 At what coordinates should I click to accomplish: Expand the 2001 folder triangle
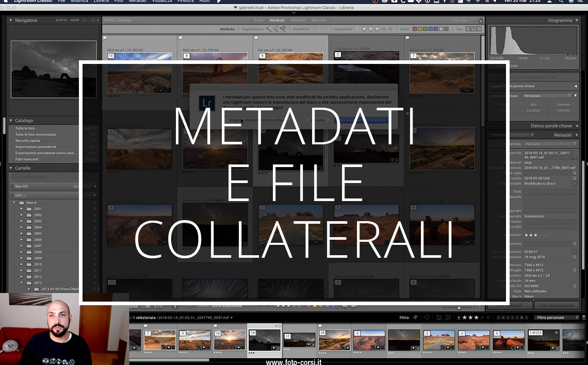21,209
